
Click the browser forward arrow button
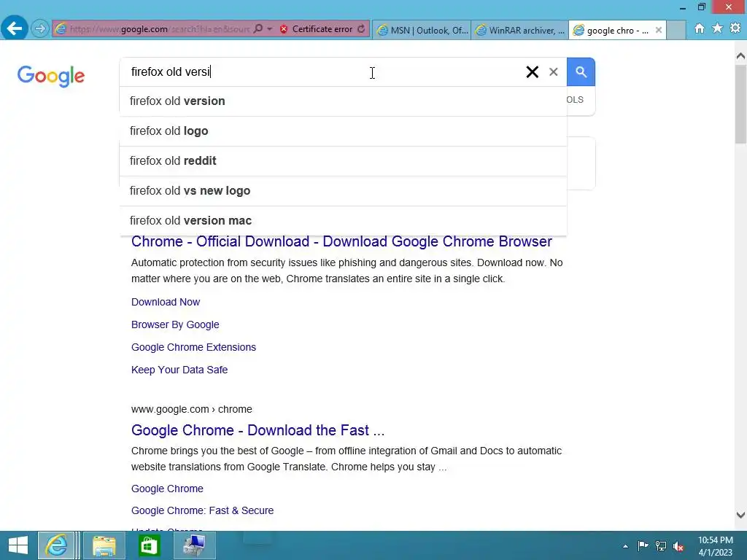40,28
